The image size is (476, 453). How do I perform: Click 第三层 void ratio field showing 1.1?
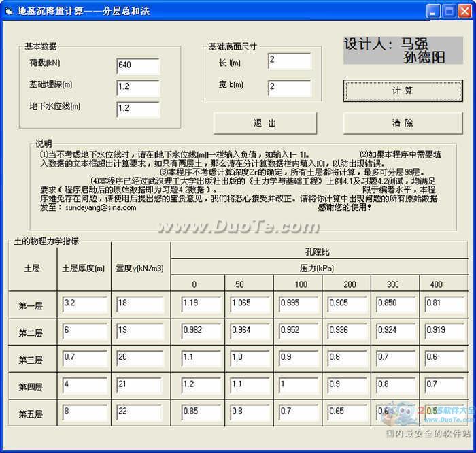[201, 358]
